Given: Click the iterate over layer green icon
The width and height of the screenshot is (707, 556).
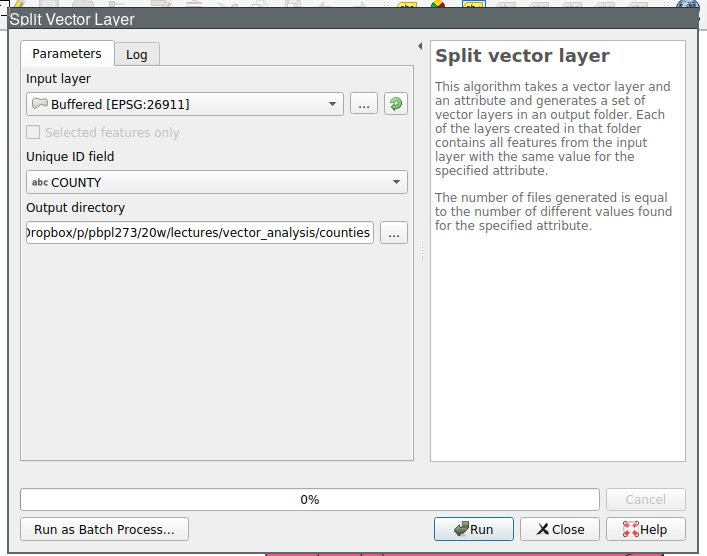Looking at the screenshot, I should coord(396,104).
